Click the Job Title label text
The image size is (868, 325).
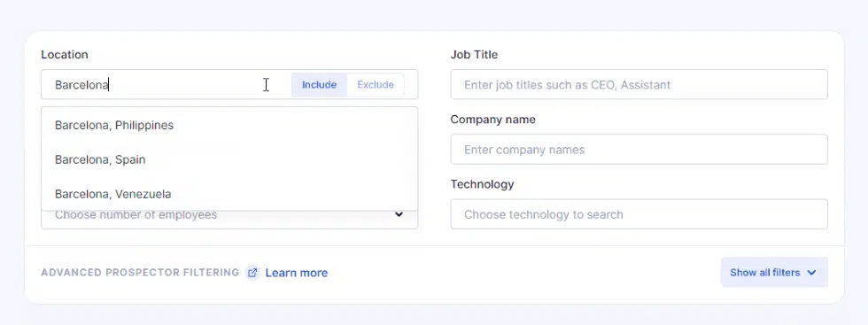coord(474,54)
